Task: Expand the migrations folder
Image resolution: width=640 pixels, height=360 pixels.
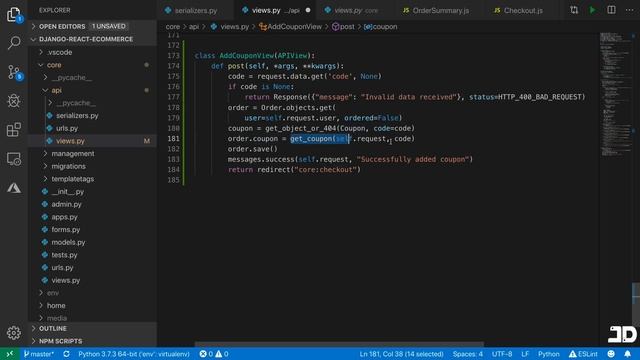Action: (x=92, y=166)
